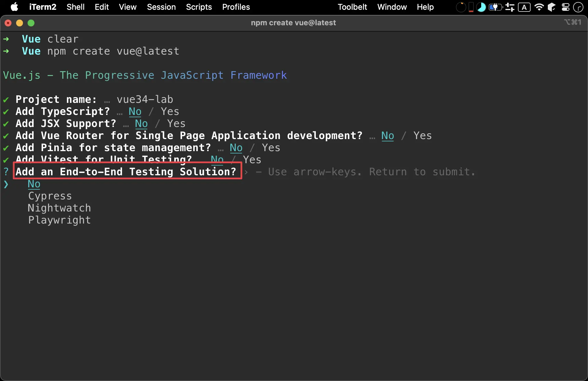Click 'Yes' on the Vitest line
This screenshot has height=381, width=588.
tap(252, 159)
